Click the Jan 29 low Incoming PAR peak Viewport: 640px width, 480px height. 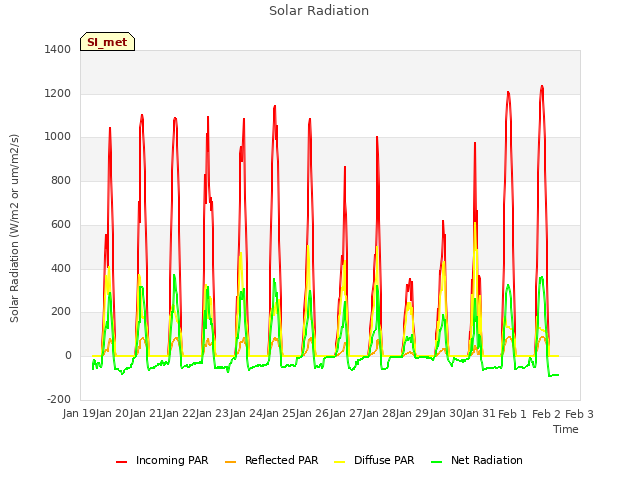pos(410,280)
